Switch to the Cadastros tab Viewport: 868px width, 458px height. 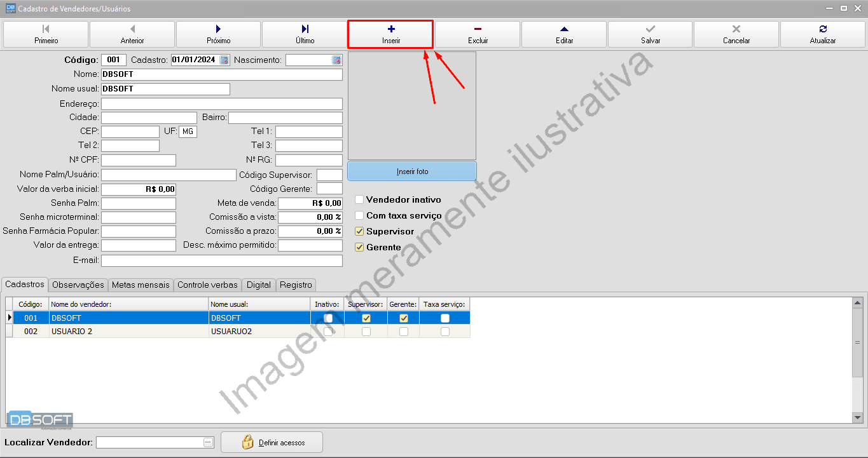click(25, 285)
